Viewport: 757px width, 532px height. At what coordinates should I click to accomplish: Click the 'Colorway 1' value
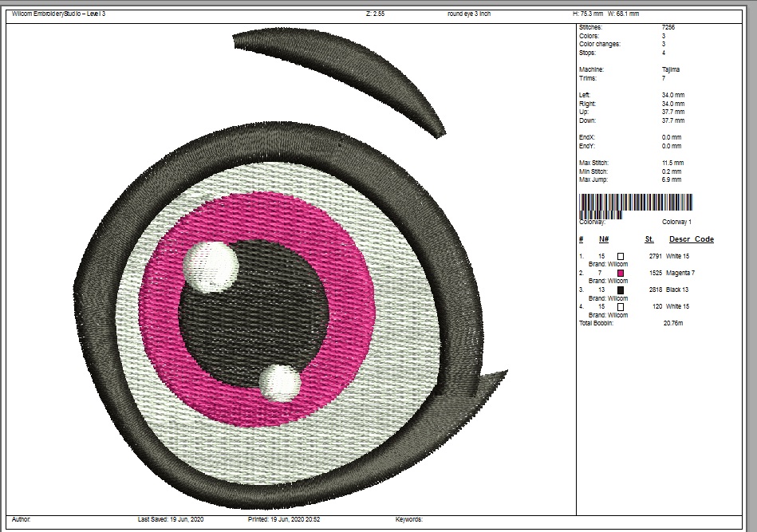click(676, 222)
